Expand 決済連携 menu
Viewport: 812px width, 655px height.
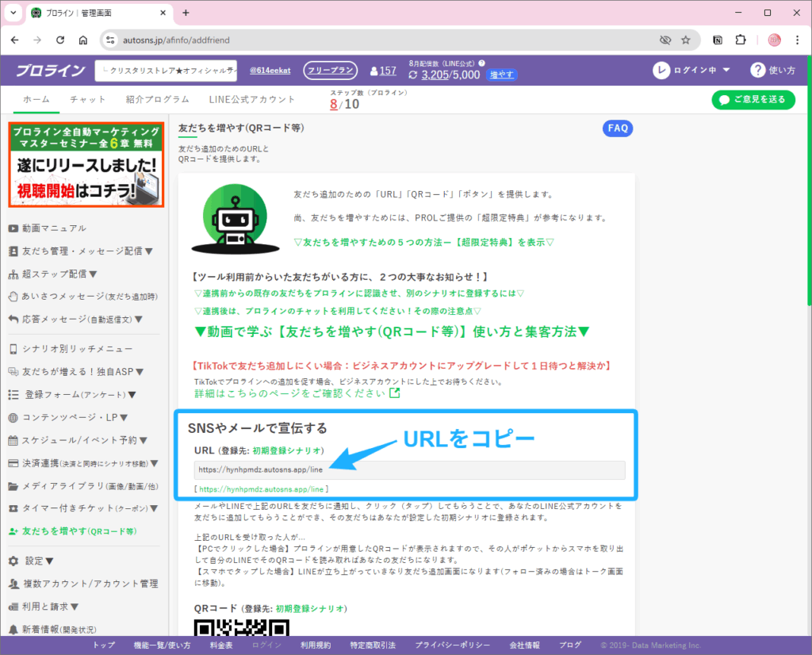(83, 463)
